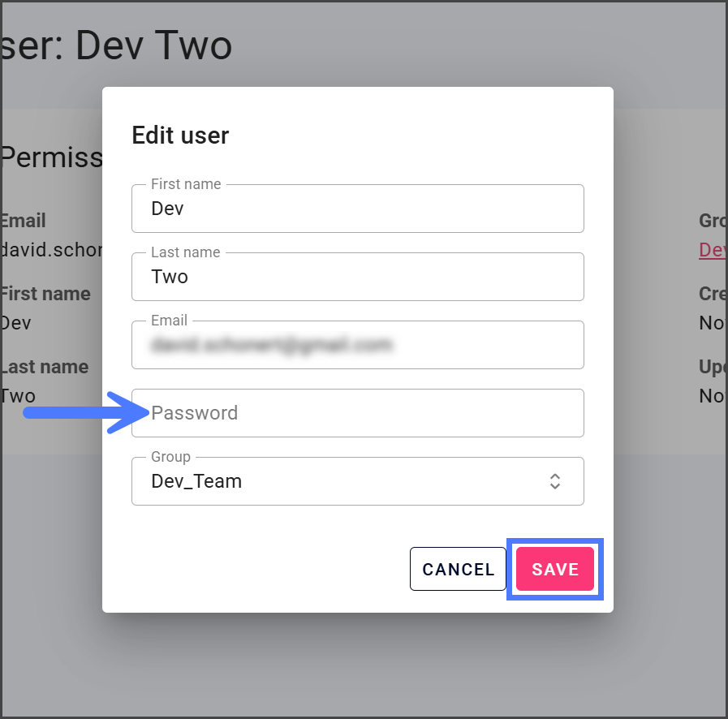Click the First name field containing Dev
Viewport: 728px width, 719px height.
[357, 209]
